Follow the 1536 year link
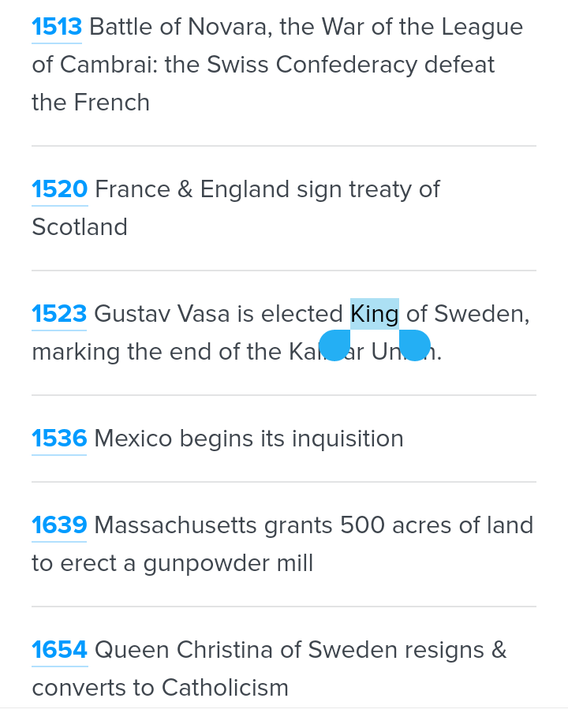This screenshot has width=568, height=728. click(59, 439)
